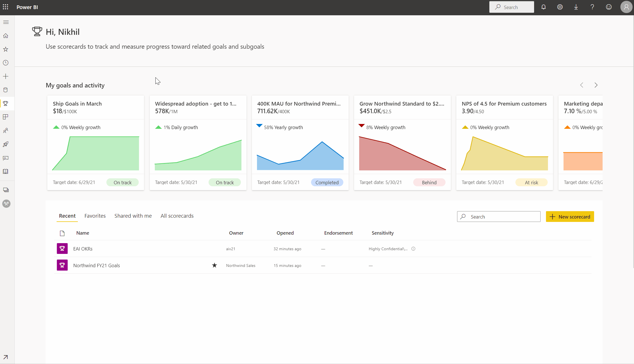Viewport: 634px width, 364px height.
Task: Open the app launcher waffle icon
Action: (x=6, y=7)
